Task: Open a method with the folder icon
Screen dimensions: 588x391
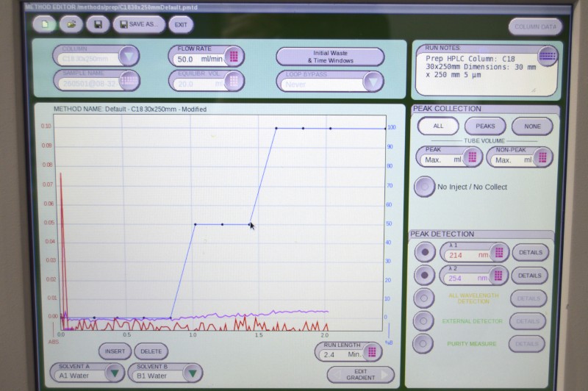Action: point(71,25)
